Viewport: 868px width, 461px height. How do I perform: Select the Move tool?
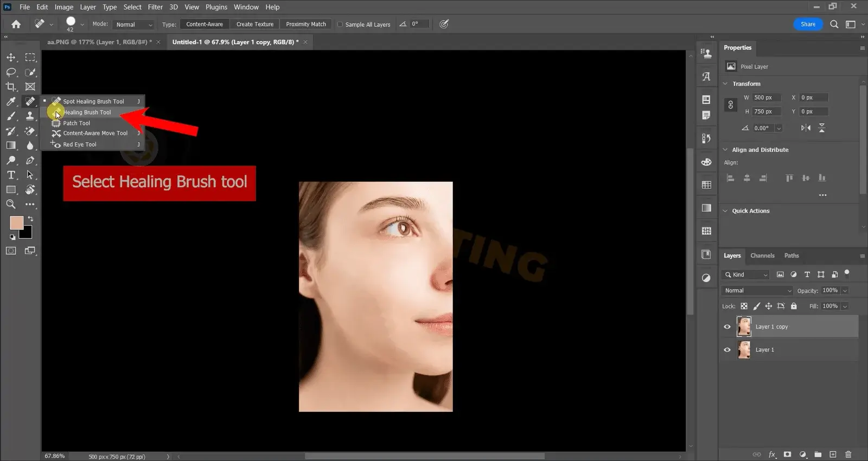(x=11, y=57)
